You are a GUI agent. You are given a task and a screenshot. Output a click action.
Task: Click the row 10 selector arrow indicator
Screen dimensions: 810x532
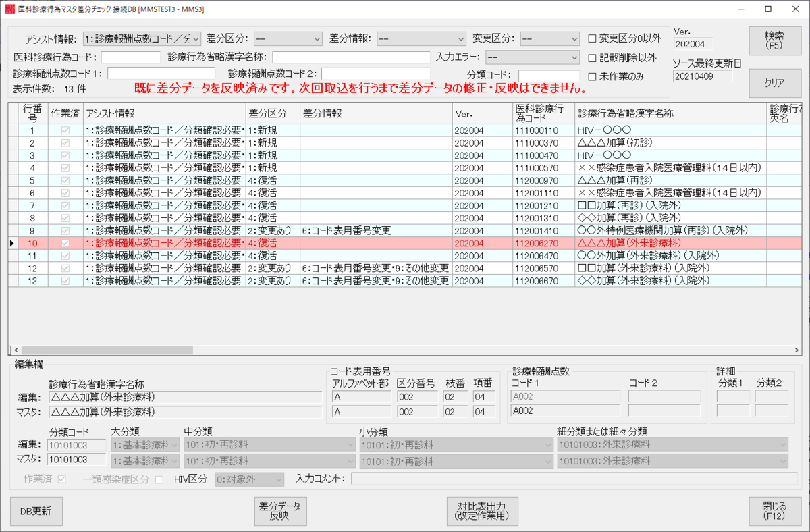(x=13, y=243)
